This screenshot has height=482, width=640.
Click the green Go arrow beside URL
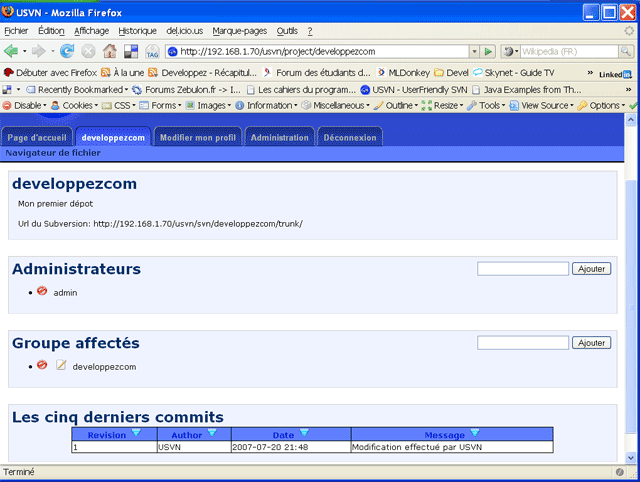pos(488,51)
